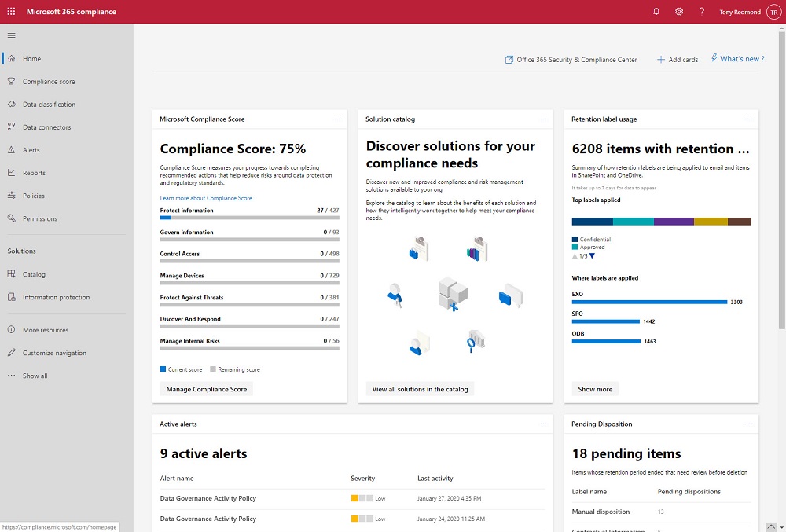This screenshot has width=786, height=532.
Task: Click View all solutions in the catalog
Action: pyautogui.click(x=420, y=389)
